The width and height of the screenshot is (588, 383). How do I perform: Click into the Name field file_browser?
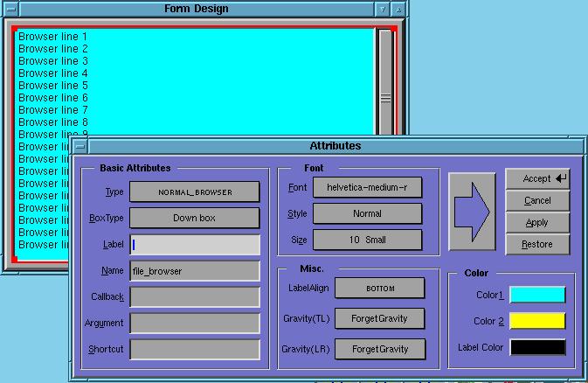pyautogui.click(x=195, y=271)
